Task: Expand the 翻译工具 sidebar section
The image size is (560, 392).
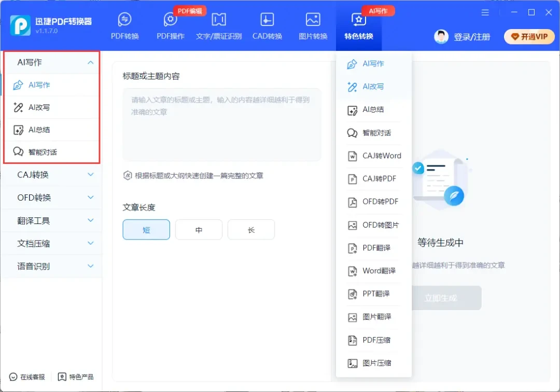Action: pos(91,220)
